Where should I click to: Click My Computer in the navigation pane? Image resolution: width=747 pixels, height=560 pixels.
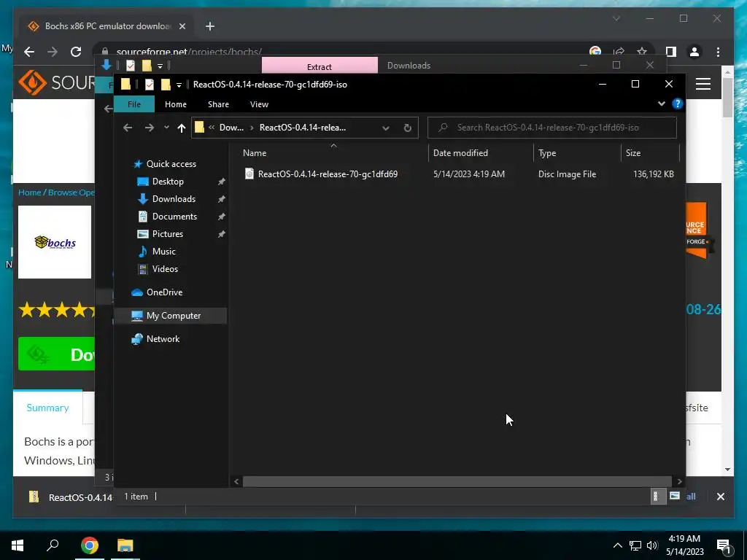point(174,316)
